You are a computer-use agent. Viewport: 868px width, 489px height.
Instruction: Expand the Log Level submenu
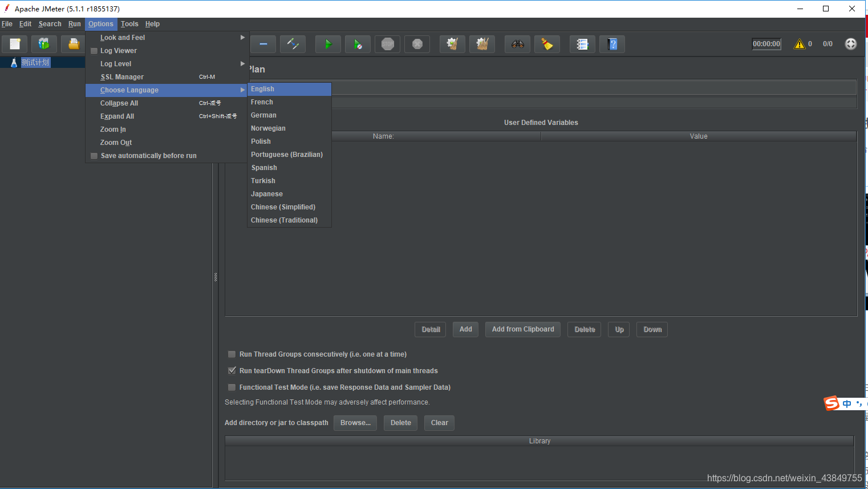click(167, 64)
